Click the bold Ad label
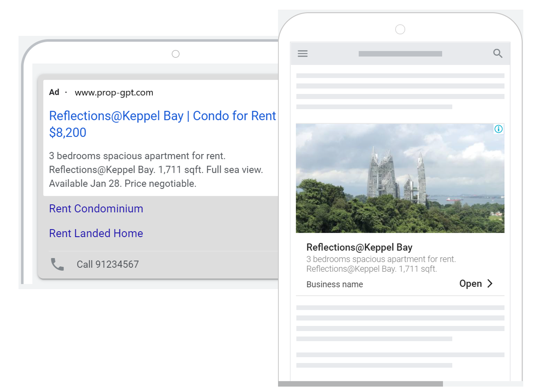This screenshot has width=536, height=392. [x=54, y=92]
